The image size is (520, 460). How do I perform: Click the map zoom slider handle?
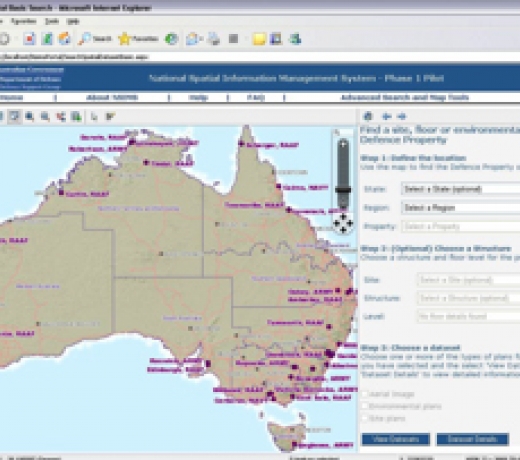pos(343,190)
